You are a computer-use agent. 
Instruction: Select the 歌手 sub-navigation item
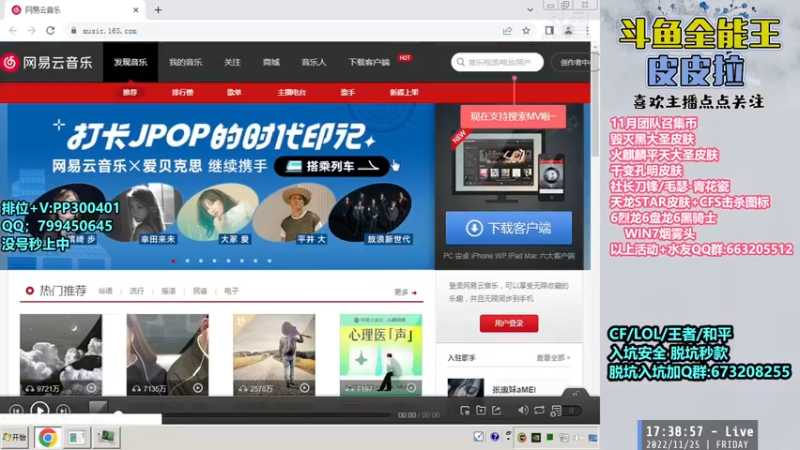[348, 92]
